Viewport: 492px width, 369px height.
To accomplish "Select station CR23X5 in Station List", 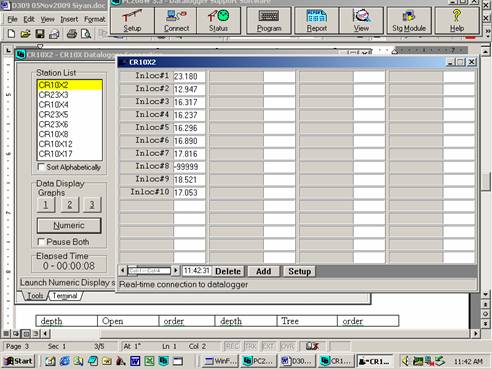I will (x=69, y=114).
